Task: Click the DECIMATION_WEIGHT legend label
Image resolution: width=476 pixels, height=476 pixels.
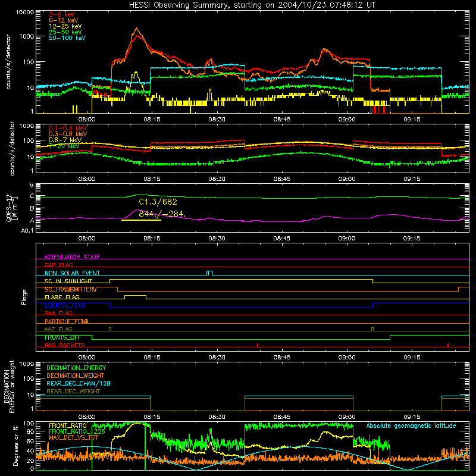Action: click(x=76, y=375)
